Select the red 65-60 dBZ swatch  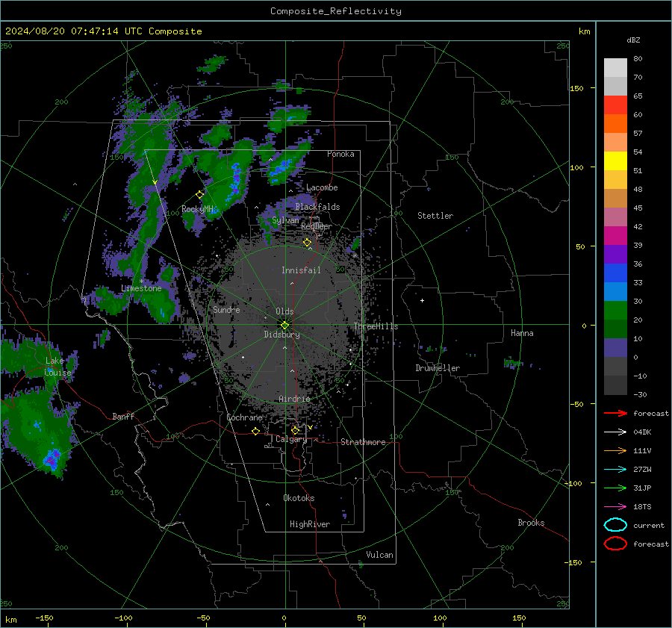(615, 105)
